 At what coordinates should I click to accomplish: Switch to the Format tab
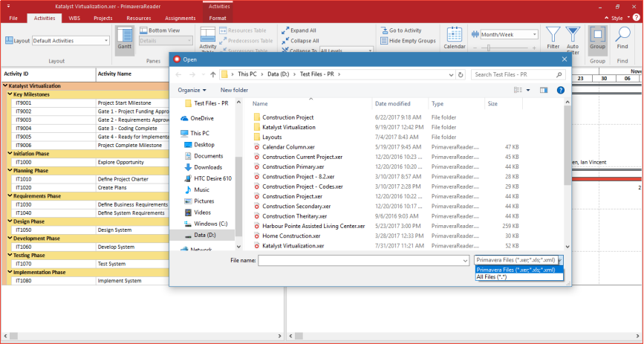(x=218, y=18)
